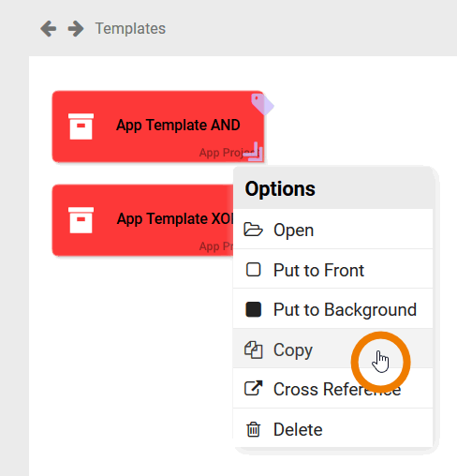Viewport: 457px width, 476px height.
Task: Click the forward arrow navigation icon
Action: point(76,29)
